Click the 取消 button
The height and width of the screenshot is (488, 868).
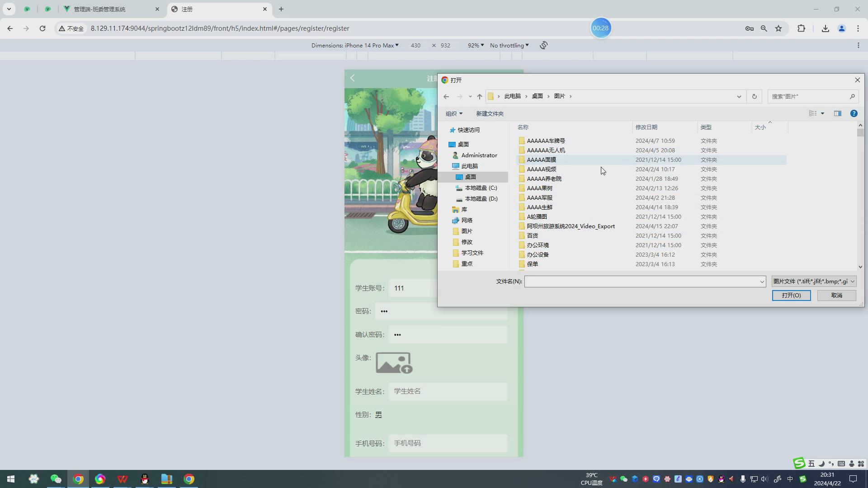click(x=836, y=296)
